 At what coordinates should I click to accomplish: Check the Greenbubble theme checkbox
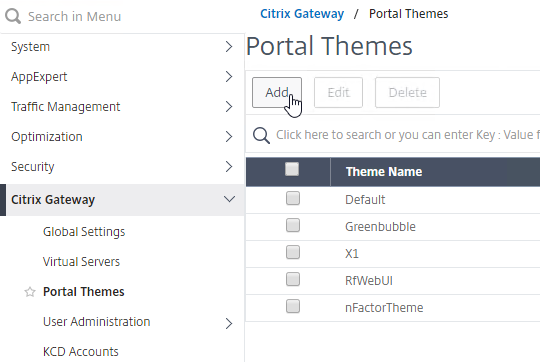[293, 225]
